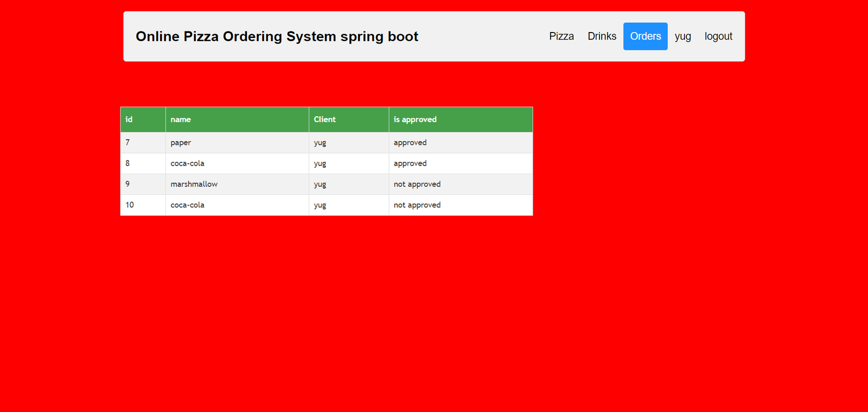Click the is approved column header
The width and height of the screenshot is (868, 412).
pos(415,119)
